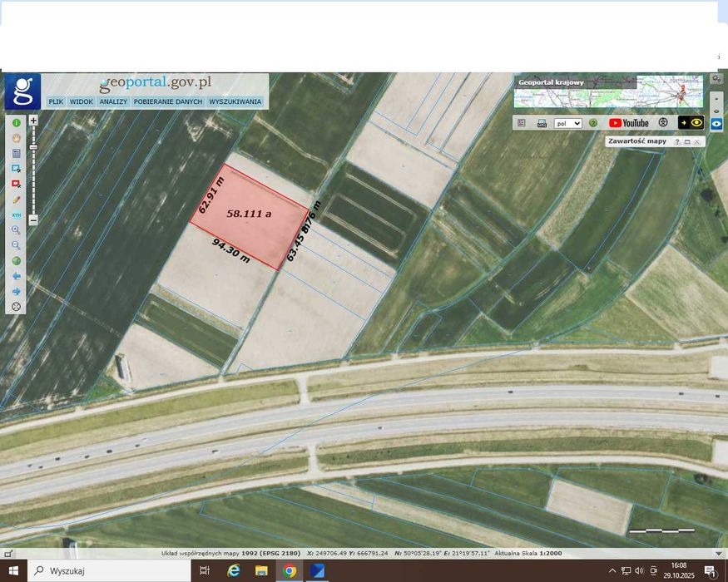Click the print map icon
The image size is (728, 582).
click(542, 123)
